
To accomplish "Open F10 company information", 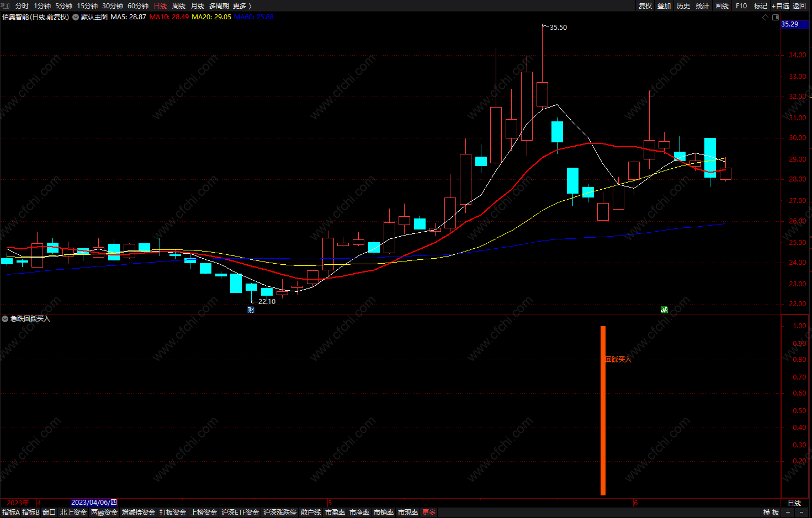I will point(741,6).
